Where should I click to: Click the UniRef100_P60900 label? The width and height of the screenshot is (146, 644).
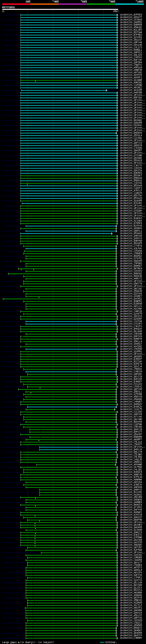pos(131,125)
